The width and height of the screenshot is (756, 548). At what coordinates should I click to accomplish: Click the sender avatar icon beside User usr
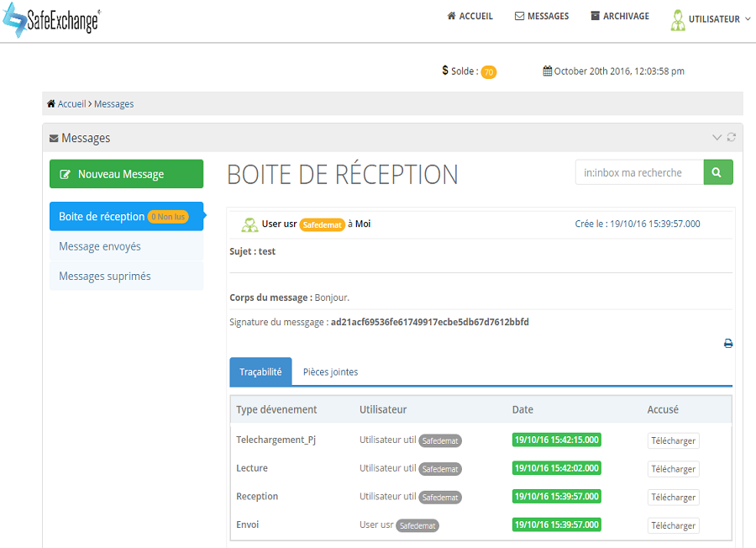coord(249,224)
